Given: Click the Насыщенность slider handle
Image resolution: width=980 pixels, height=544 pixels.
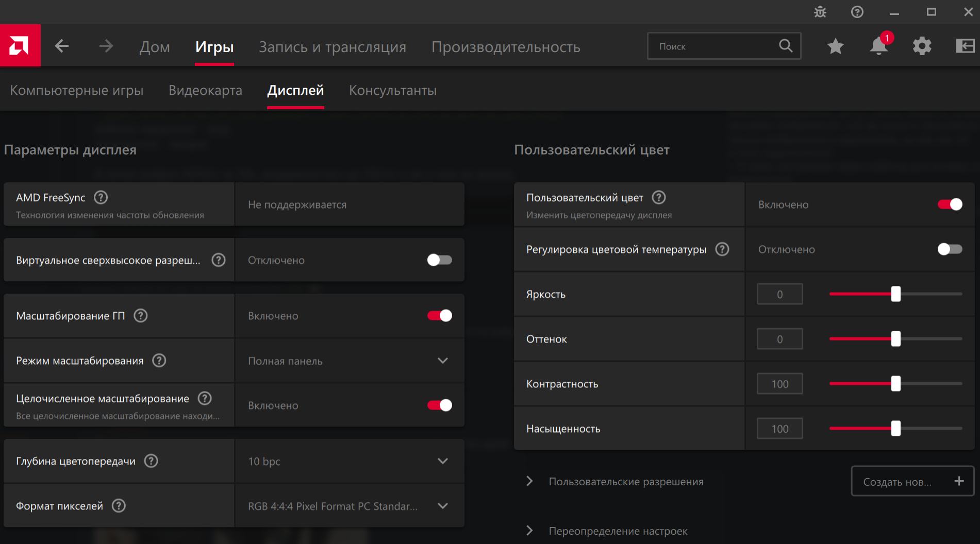Looking at the screenshot, I should 896,429.
